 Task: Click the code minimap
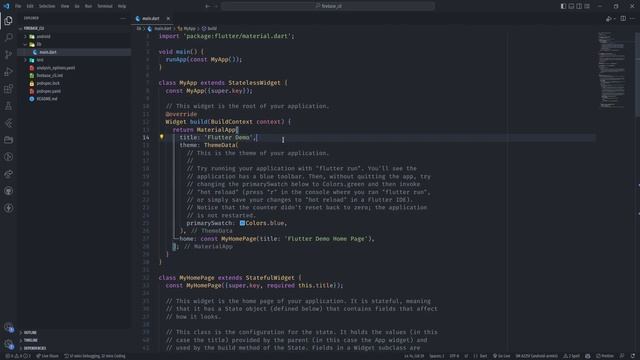(611, 69)
